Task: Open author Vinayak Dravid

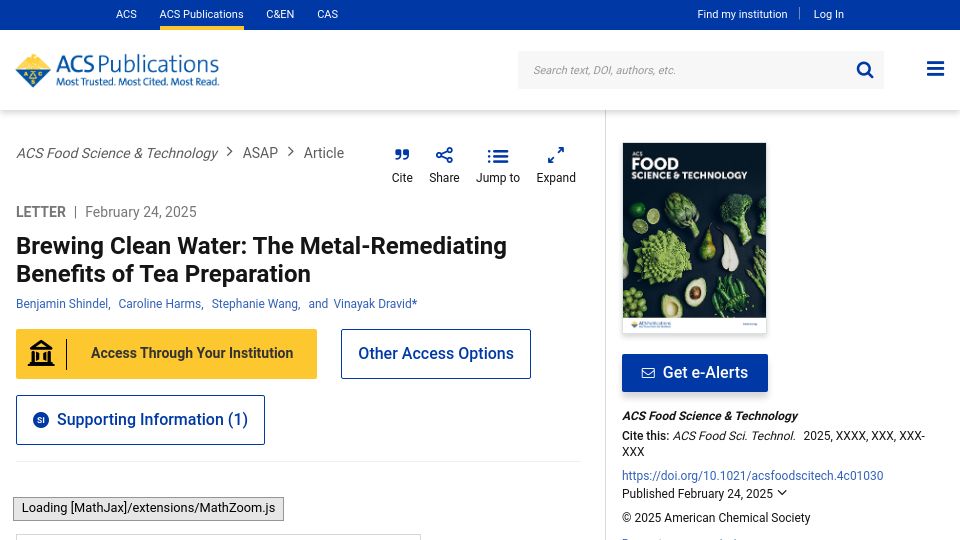Action: tap(373, 304)
